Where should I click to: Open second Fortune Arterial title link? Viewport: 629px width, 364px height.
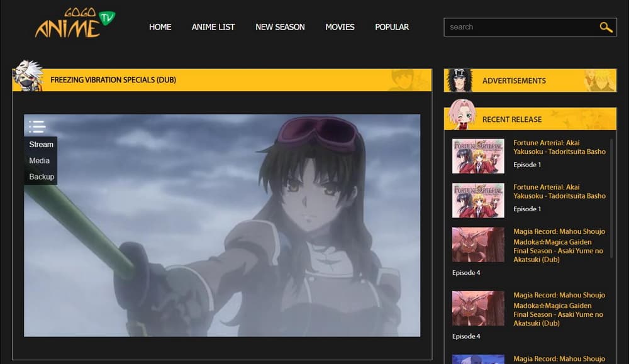tap(559, 191)
